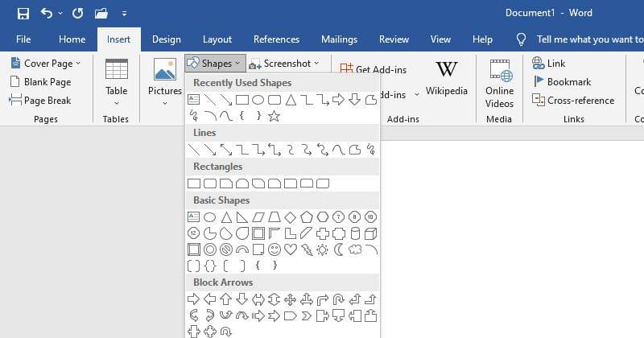644x338 pixels.
Task: Click the Tell me what you want search box
Action: pyautogui.click(x=588, y=39)
